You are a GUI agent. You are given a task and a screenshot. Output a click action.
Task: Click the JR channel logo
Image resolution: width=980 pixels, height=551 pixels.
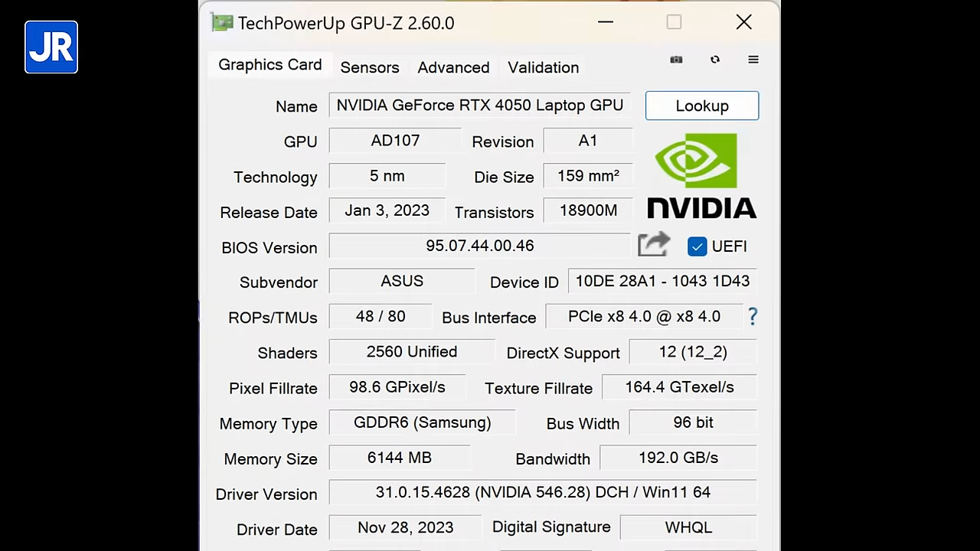pyautogui.click(x=51, y=47)
